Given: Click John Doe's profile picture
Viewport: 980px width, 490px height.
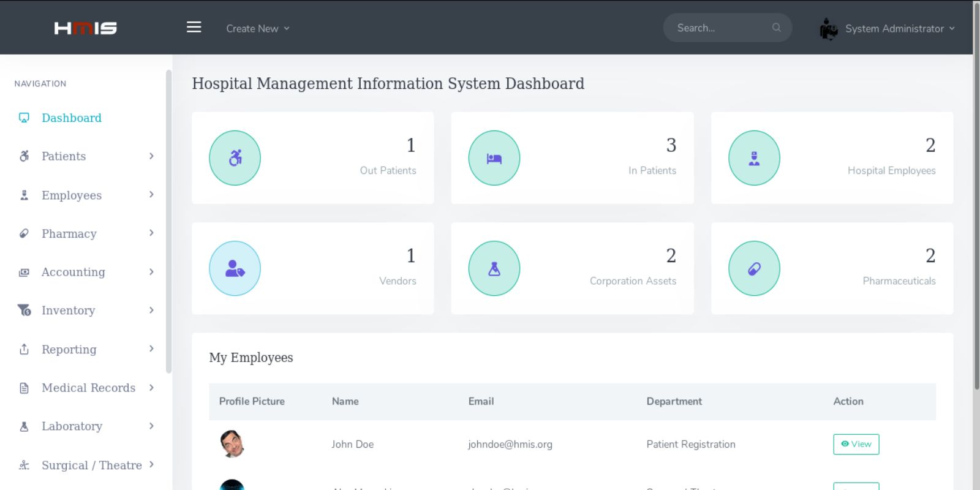Looking at the screenshot, I should point(232,444).
